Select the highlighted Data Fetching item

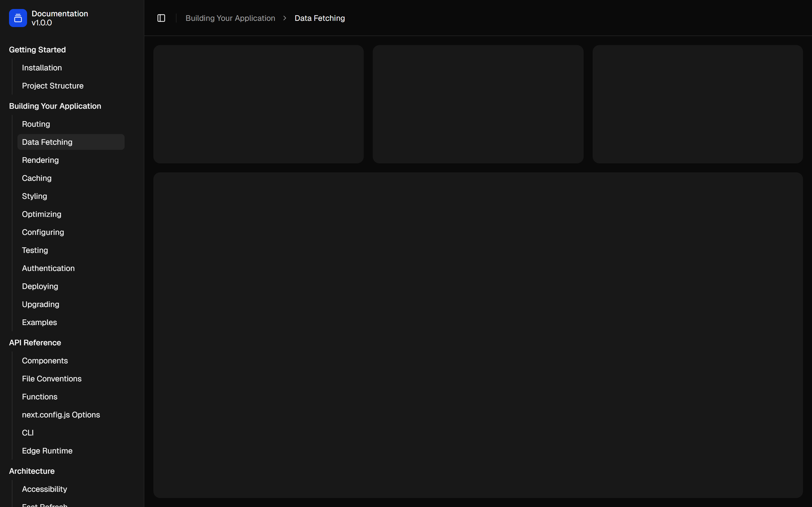(47, 142)
